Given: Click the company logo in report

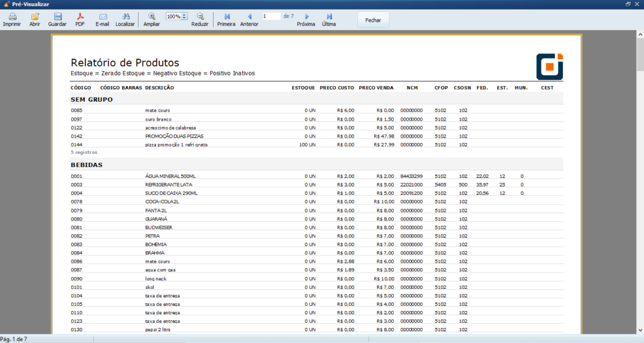Looking at the screenshot, I should pyautogui.click(x=549, y=67).
